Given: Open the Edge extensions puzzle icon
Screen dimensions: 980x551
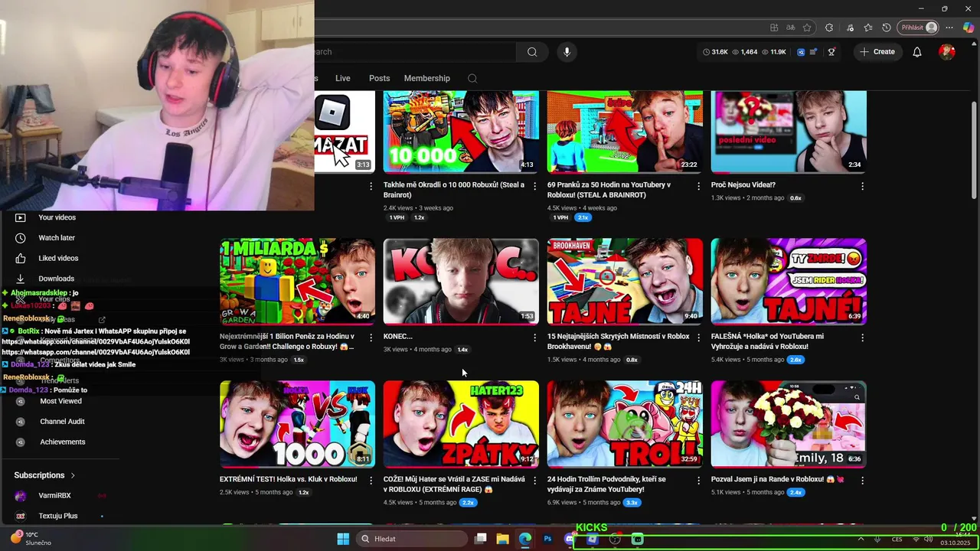Looking at the screenshot, I should 829,28.
